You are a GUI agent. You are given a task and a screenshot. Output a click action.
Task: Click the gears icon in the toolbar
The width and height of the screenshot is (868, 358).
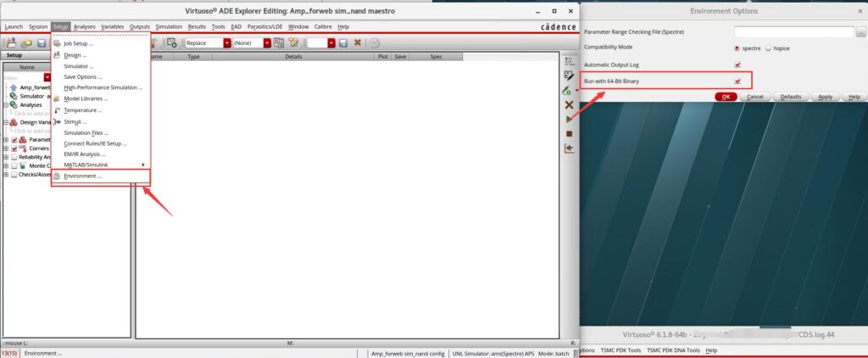(x=26, y=43)
